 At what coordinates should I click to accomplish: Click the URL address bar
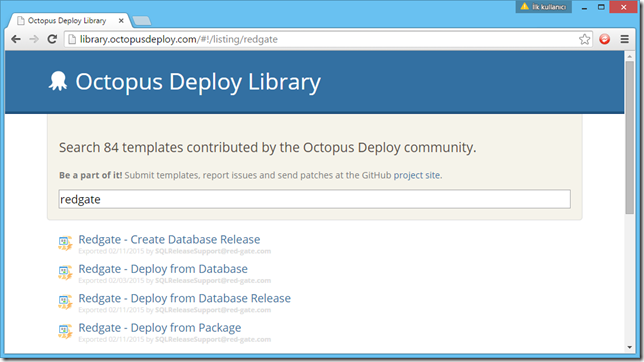[329, 39]
